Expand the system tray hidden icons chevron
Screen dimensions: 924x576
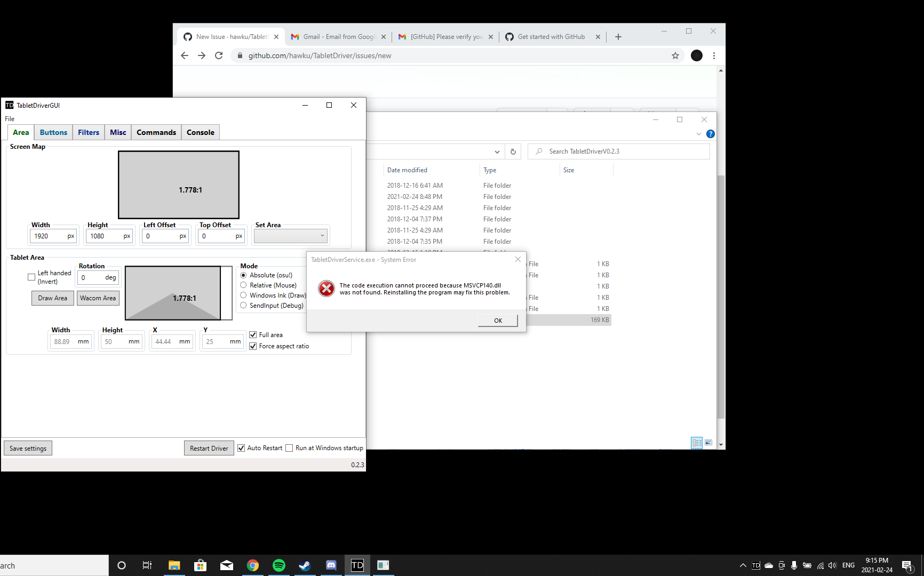coord(742,565)
